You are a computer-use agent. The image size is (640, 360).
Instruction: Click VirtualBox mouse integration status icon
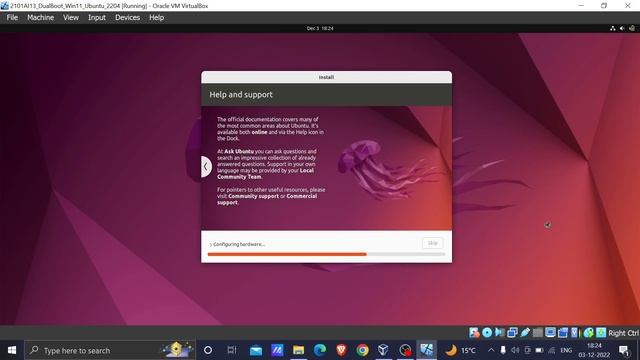click(x=588, y=333)
